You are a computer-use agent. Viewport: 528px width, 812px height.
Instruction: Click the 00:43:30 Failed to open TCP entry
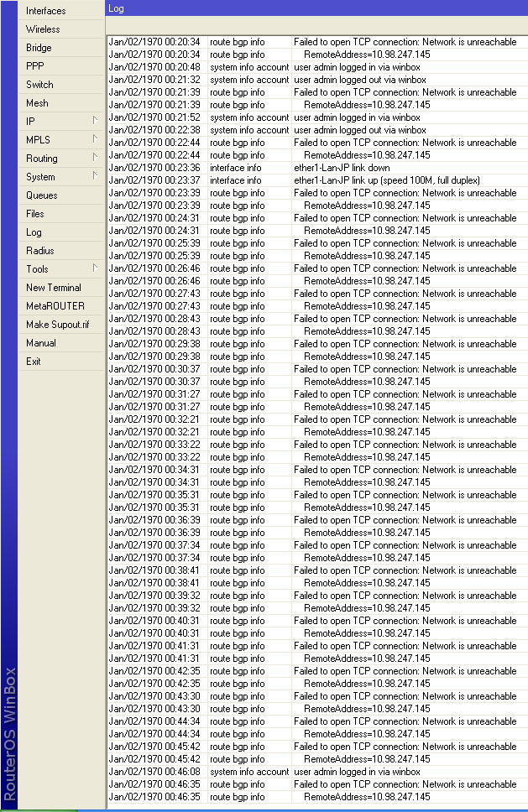click(317, 696)
